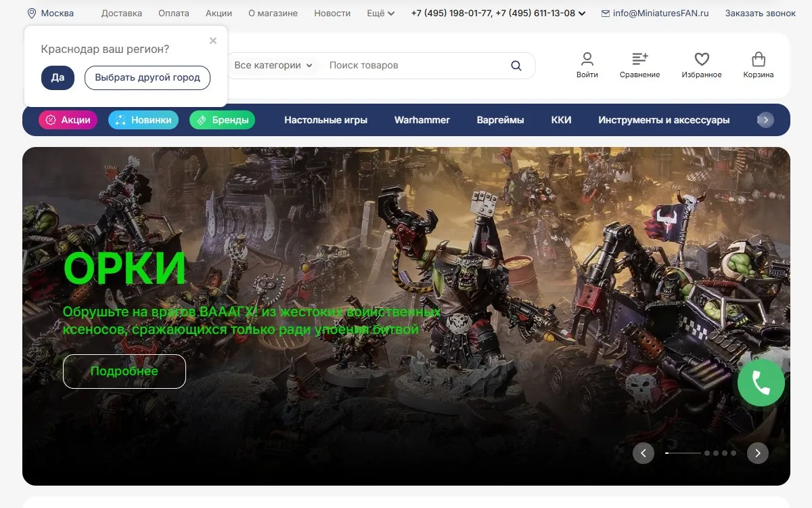
Task: Close the region confirmation popup
Action: [213, 41]
